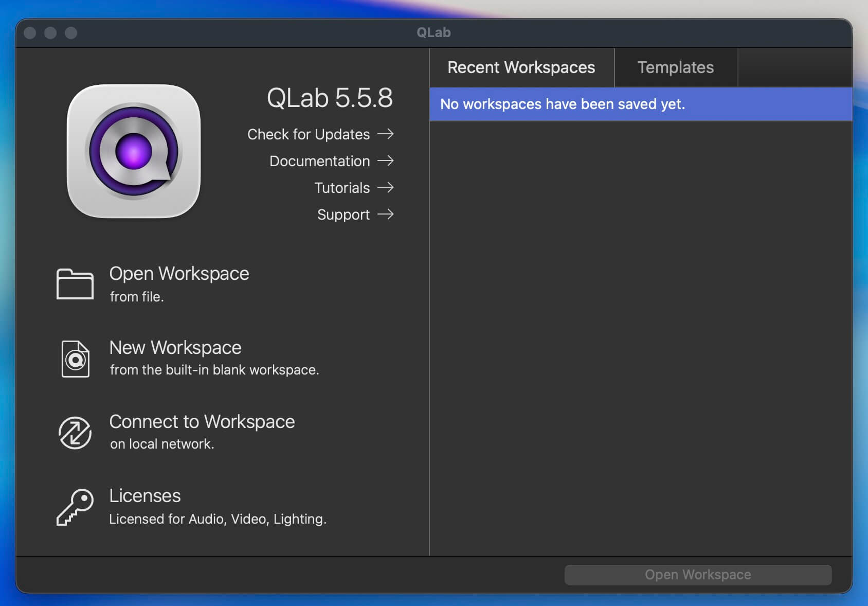Click the New Workspace title text

[175, 348]
